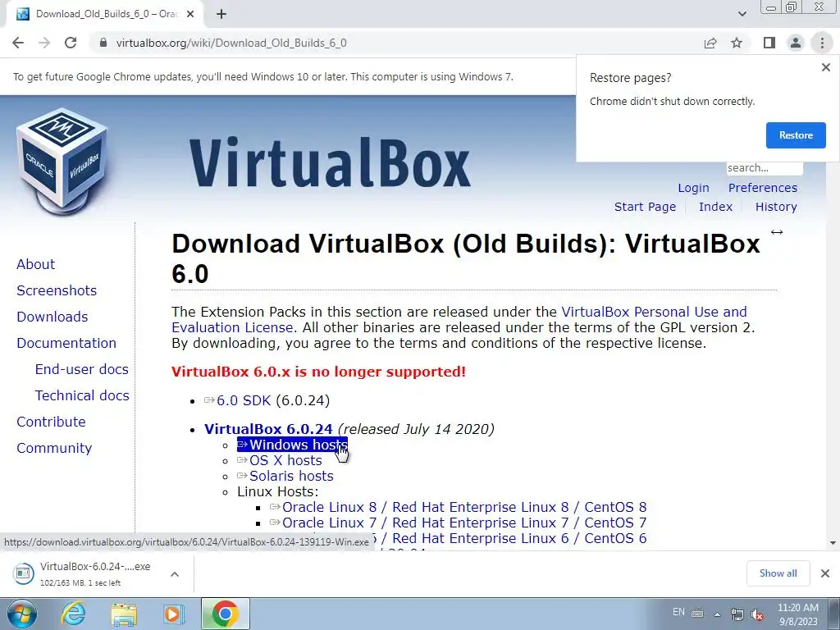The image size is (840, 630).
Task: Click the browser forward arrow
Action: tap(44, 43)
